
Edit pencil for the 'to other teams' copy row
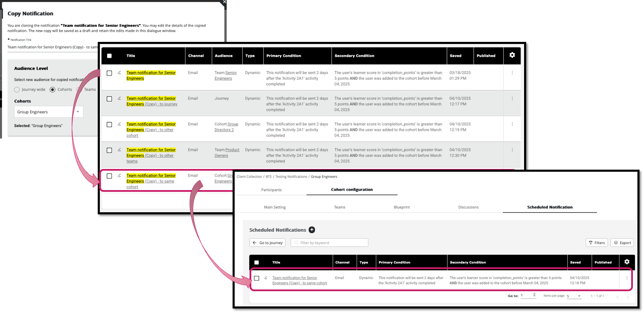[119, 150]
